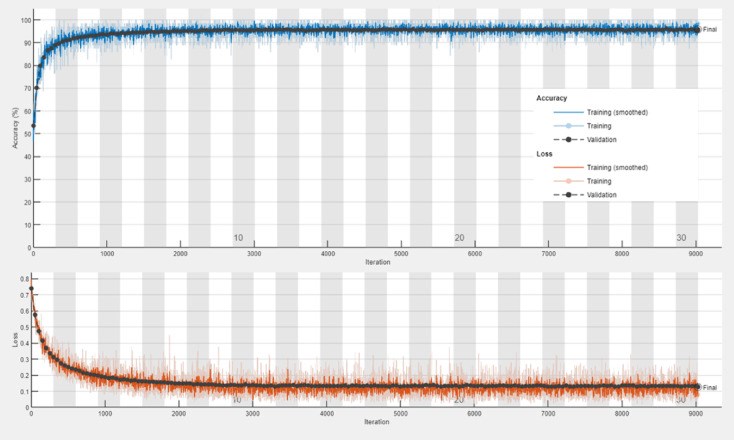Screen dimensions: 734x440
Task: Click the Accuracy smoothed training blue line sample
Action: (568, 113)
